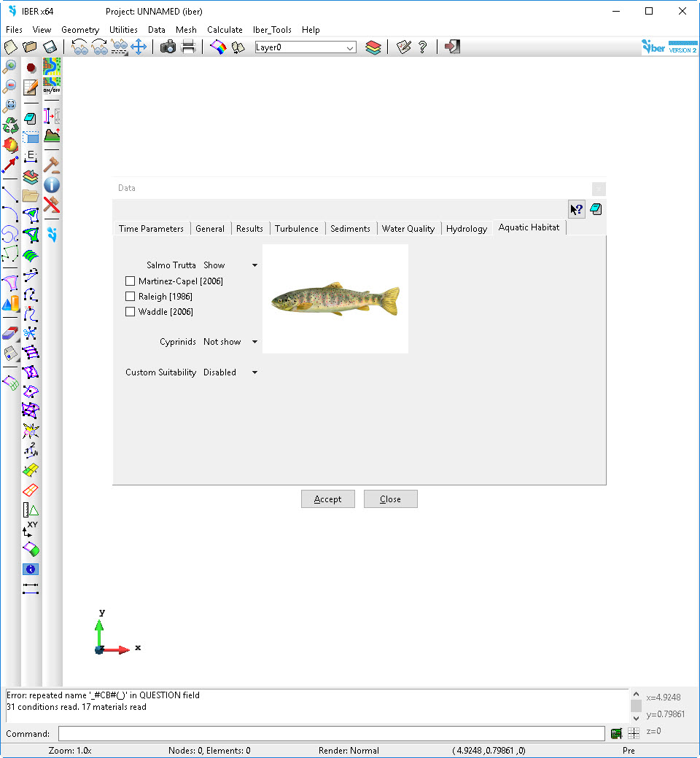
Task: Open the Layer0 layer combo box
Action: 305,47
